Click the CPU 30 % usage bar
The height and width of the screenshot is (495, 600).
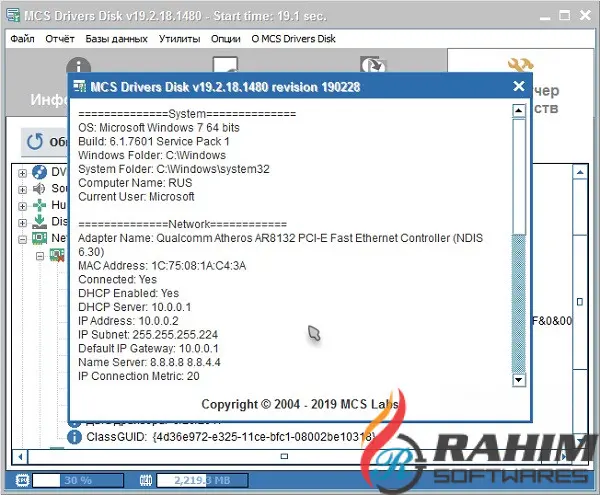pos(78,480)
